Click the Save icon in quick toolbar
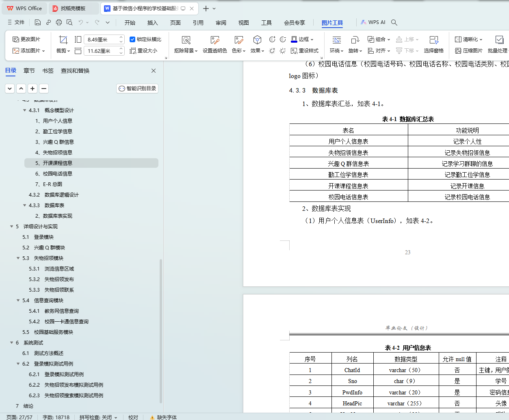 (x=38, y=22)
